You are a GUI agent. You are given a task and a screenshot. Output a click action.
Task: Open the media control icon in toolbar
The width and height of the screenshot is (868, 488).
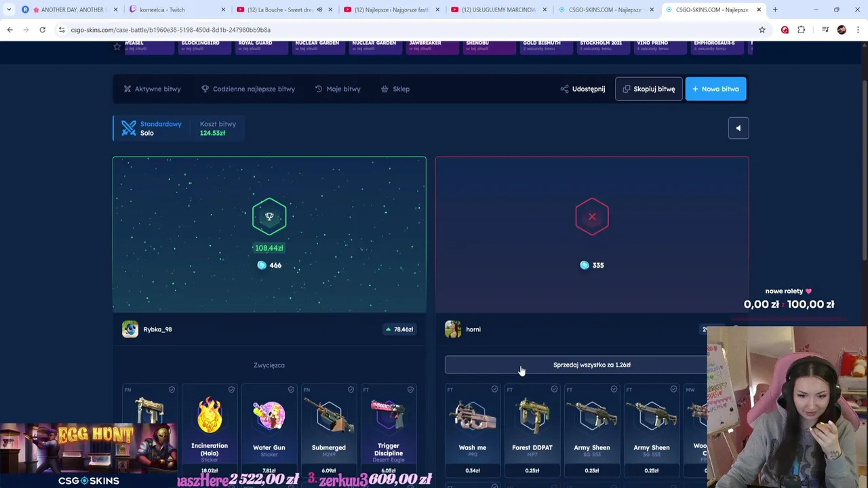click(825, 30)
